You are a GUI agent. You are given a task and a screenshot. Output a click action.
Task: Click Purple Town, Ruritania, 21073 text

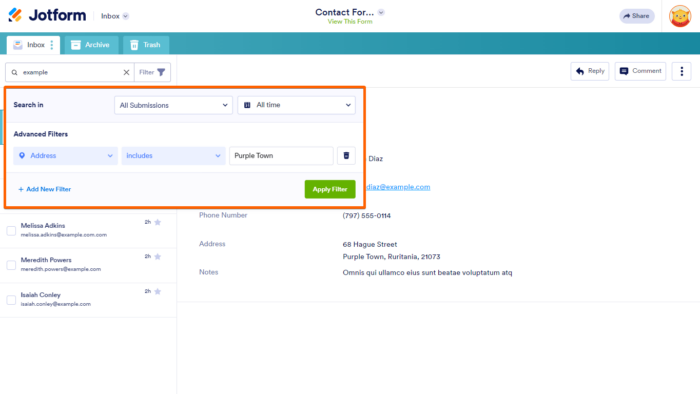(391, 257)
